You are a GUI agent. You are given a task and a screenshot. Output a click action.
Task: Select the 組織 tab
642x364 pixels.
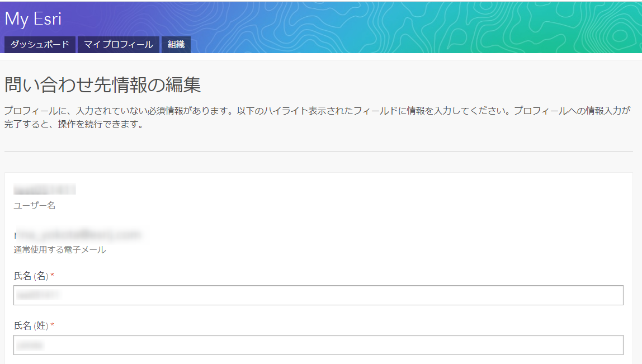pyautogui.click(x=176, y=45)
